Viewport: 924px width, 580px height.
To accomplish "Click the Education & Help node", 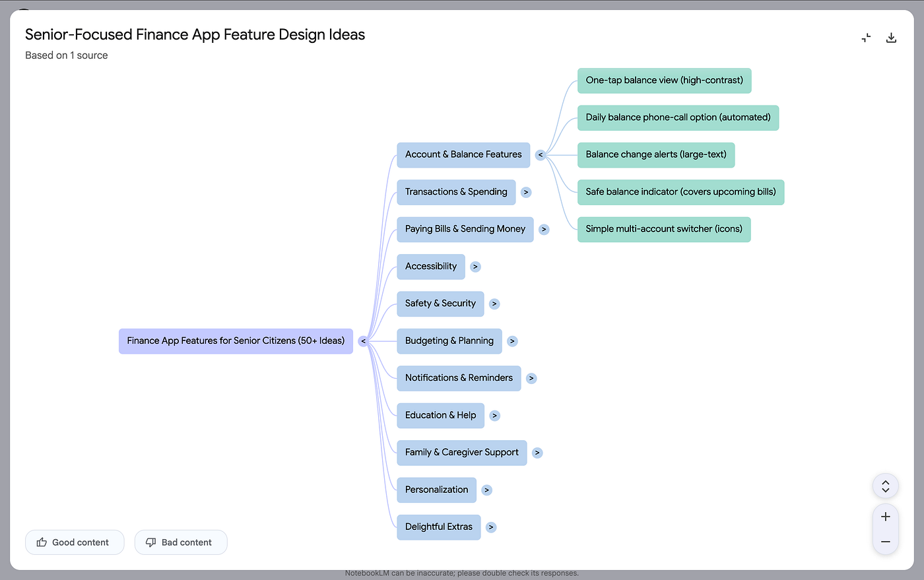I will pyautogui.click(x=440, y=416).
